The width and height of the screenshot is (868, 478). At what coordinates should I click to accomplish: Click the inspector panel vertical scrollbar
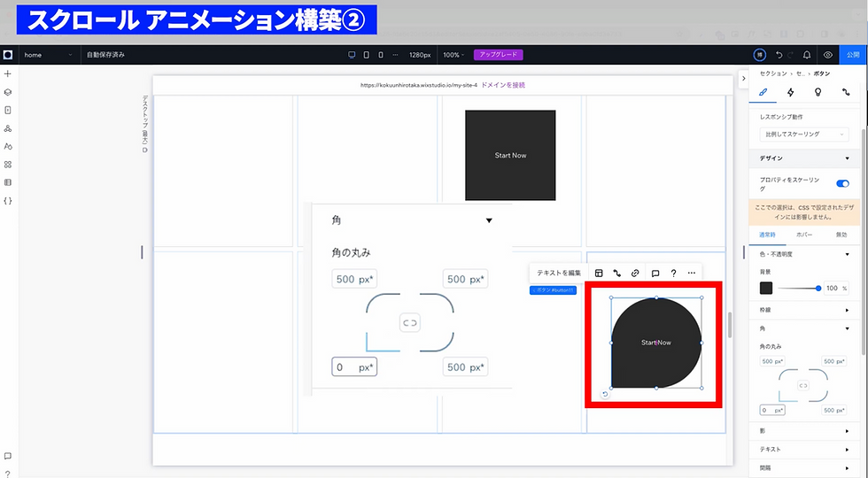click(x=864, y=243)
